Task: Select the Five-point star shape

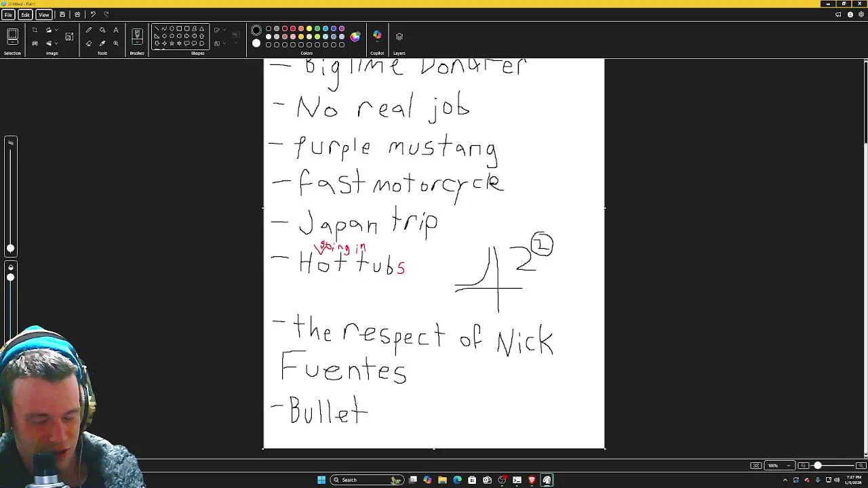Action: tap(172, 43)
